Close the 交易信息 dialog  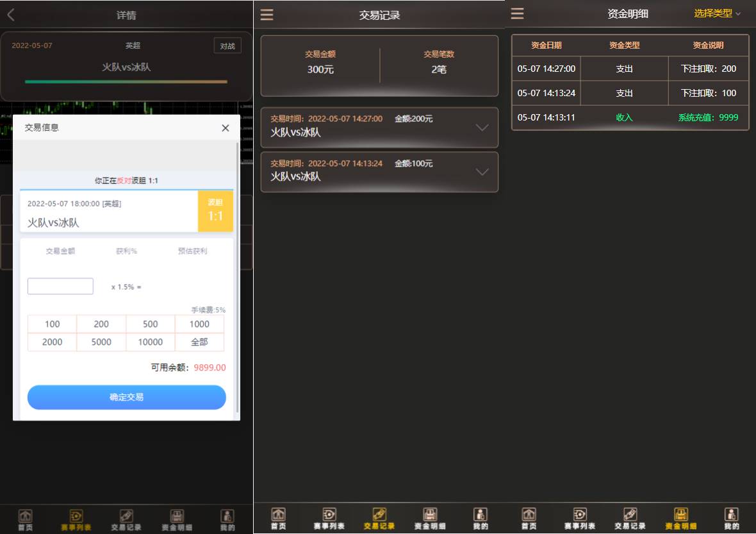tap(225, 128)
